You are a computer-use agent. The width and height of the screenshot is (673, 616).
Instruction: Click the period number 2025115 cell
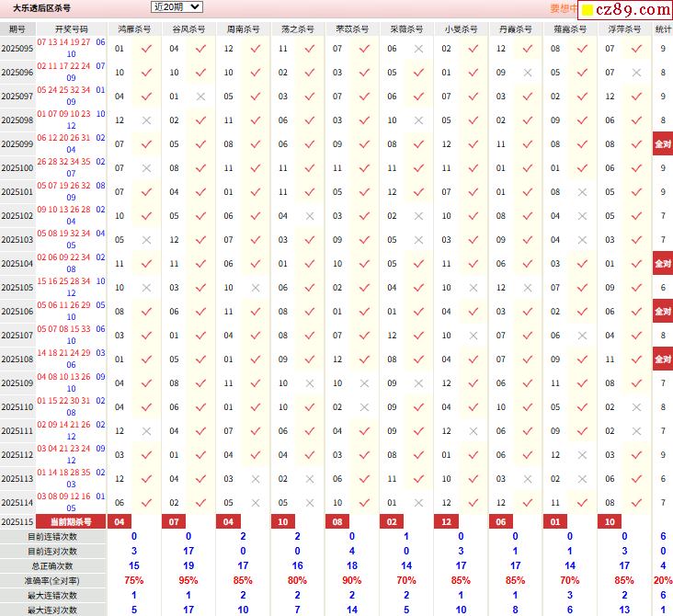(x=17, y=521)
